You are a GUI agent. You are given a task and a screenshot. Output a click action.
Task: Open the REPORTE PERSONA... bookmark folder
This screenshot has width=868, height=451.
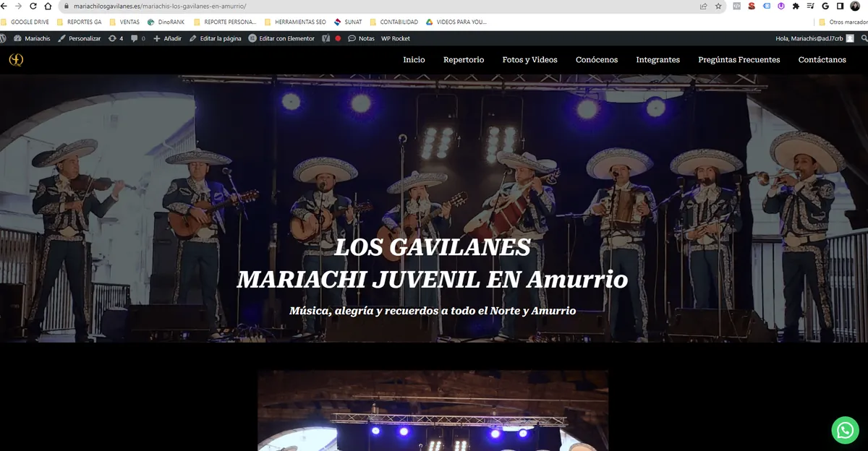coord(225,22)
